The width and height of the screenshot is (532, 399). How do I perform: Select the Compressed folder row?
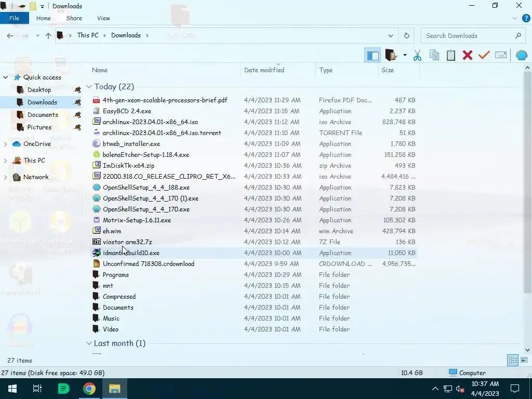[x=255, y=296]
